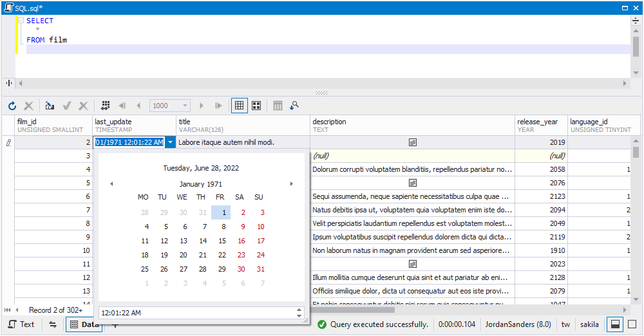Click the release_year column header
Viewport: 644px width, 336px height.
point(541,126)
